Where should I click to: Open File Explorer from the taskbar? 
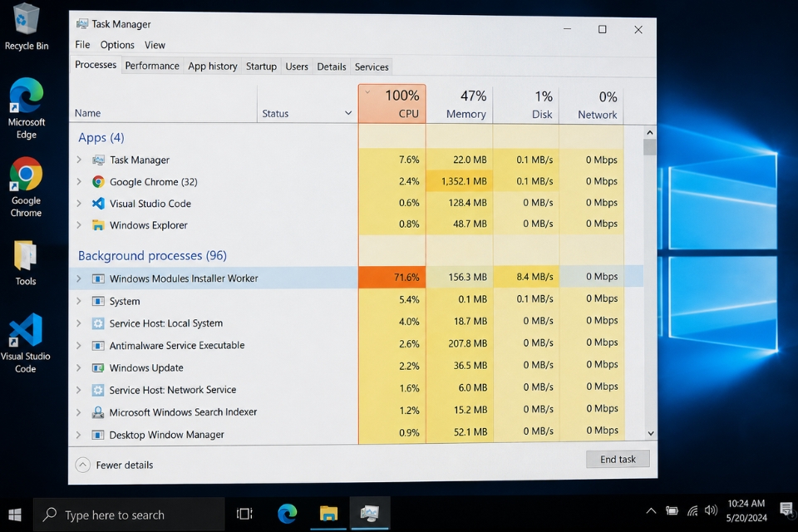tap(329, 515)
